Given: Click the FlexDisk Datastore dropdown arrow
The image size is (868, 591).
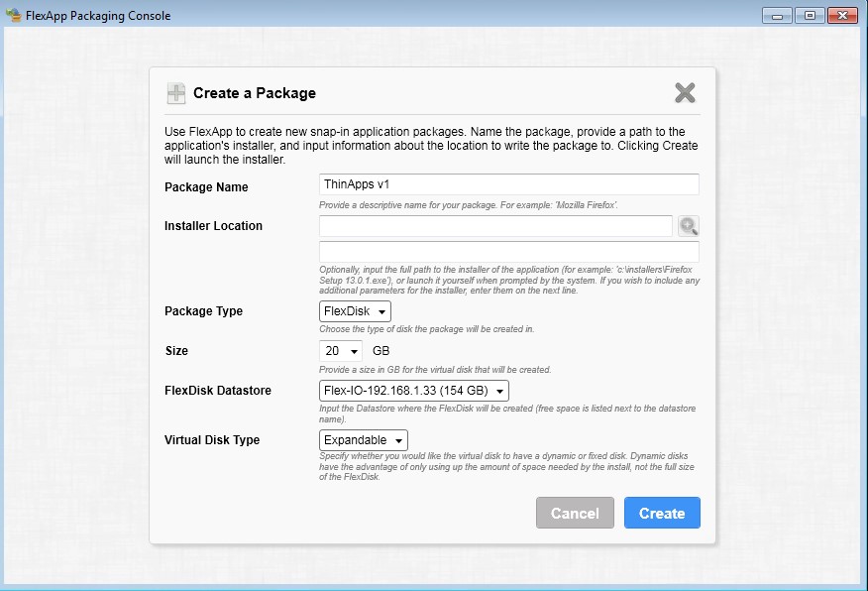Looking at the screenshot, I should [x=499, y=391].
